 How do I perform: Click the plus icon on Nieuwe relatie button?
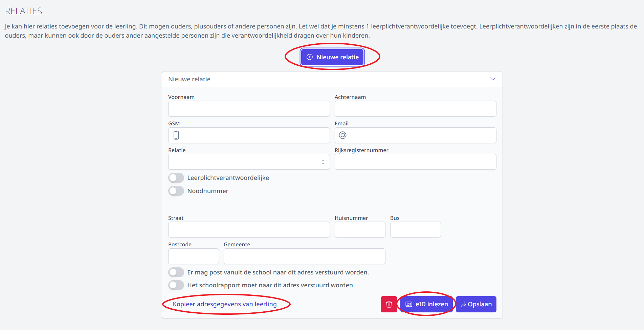coord(309,57)
